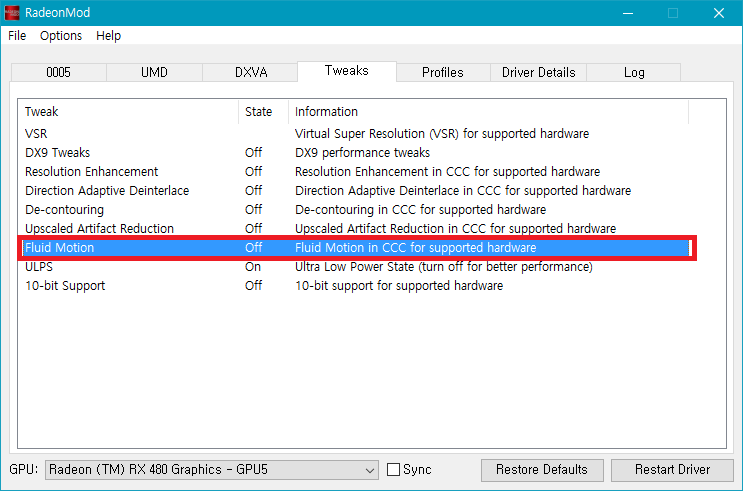Open the Options menu
The image size is (743, 491).
click(x=61, y=36)
